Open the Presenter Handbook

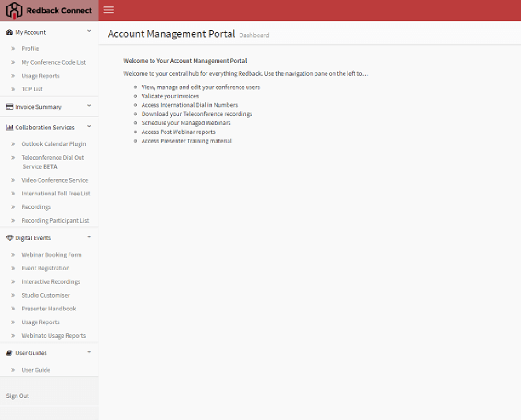(49, 309)
